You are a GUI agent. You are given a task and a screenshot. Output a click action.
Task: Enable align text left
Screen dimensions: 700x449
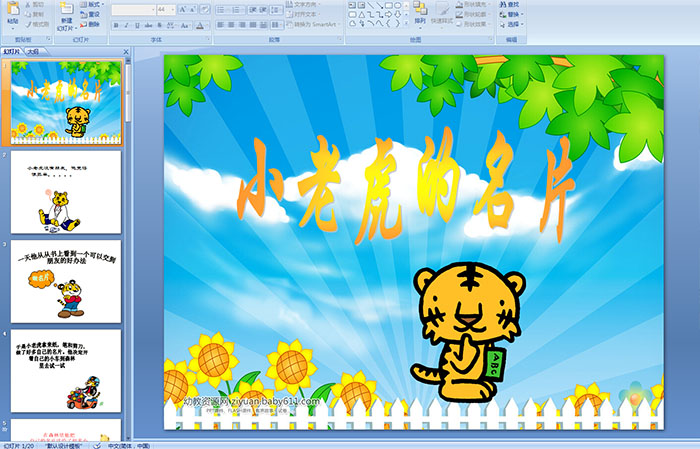[x=221, y=25]
